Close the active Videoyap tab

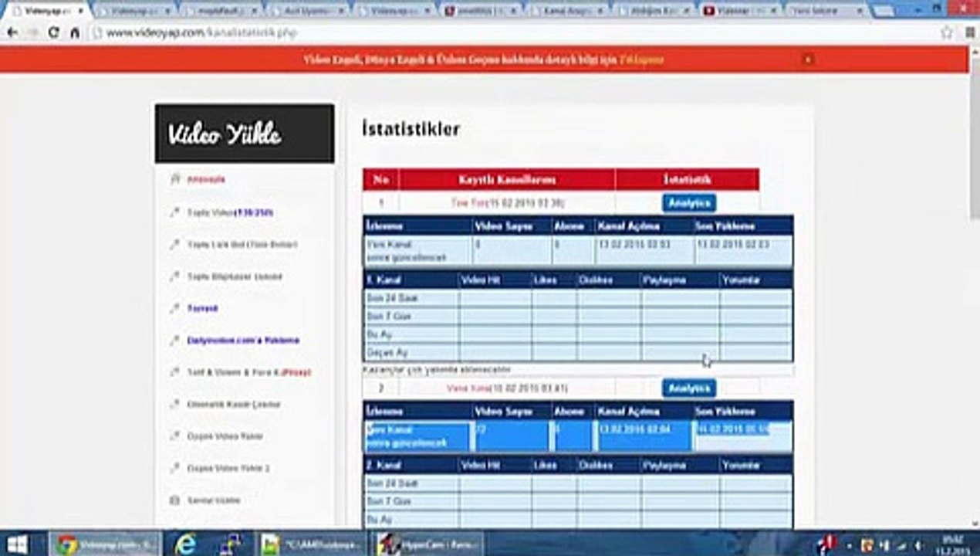(x=80, y=12)
